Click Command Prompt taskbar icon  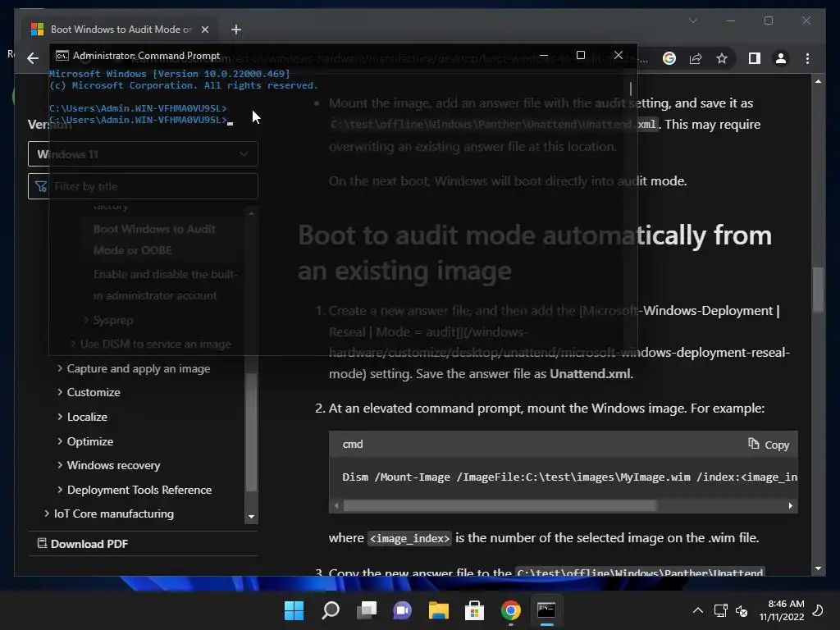[x=546, y=610]
